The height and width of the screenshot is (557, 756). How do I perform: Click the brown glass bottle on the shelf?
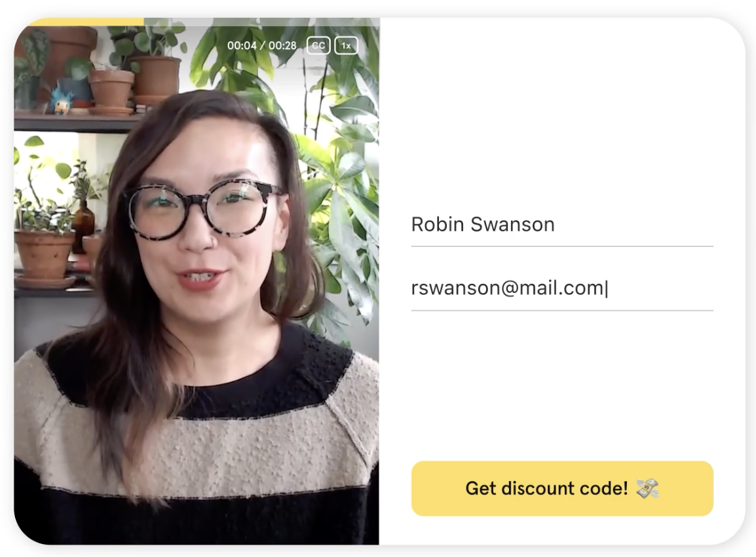(83, 225)
